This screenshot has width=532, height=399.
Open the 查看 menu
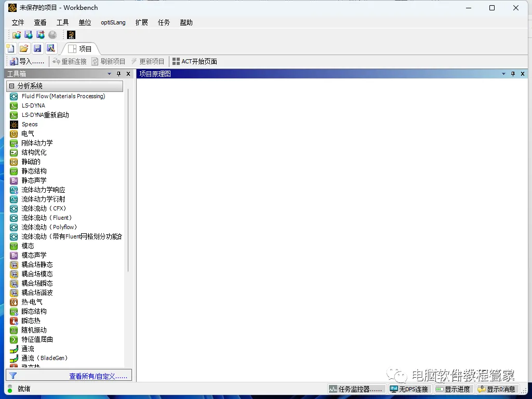(x=40, y=22)
